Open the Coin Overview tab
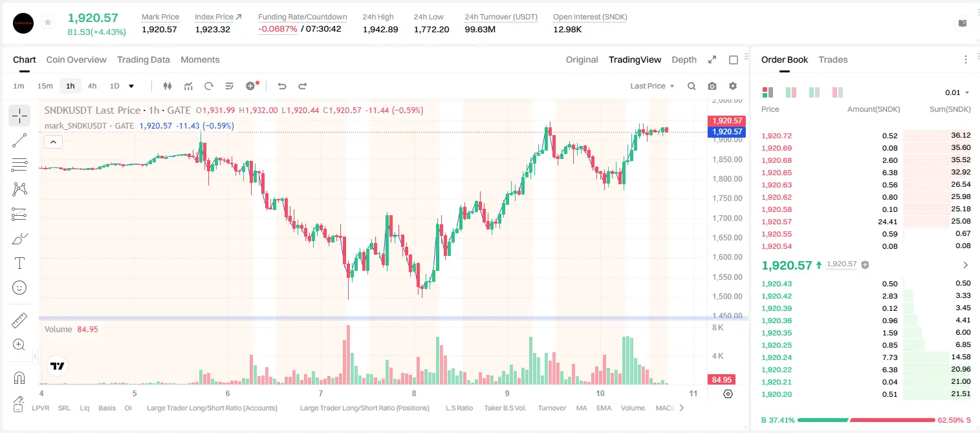This screenshot has height=433, width=980. [x=76, y=59]
